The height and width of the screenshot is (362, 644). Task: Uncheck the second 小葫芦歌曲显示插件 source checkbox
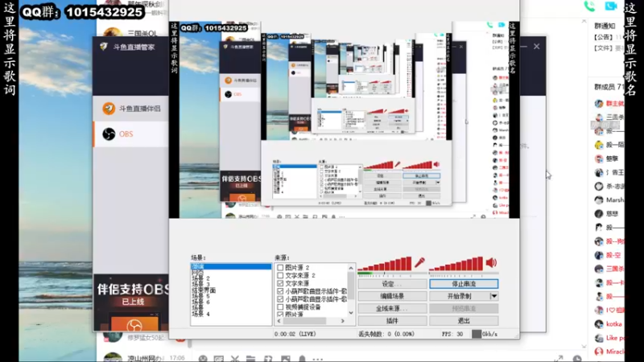coord(280,298)
